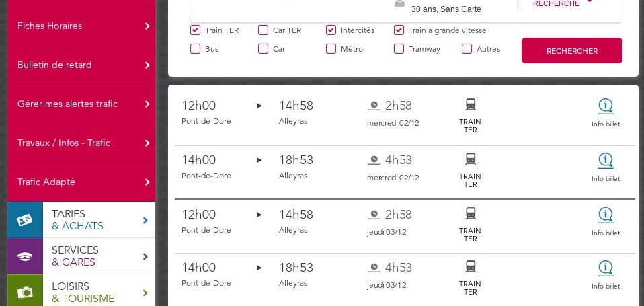The width and height of the screenshot is (644, 306).
Task: Expand the Fiches Horaires chevron
Action: [x=147, y=26]
